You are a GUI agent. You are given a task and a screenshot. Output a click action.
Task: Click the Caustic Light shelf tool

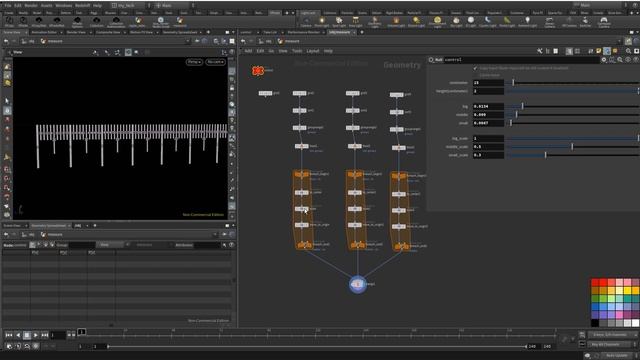(x=487, y=22)
